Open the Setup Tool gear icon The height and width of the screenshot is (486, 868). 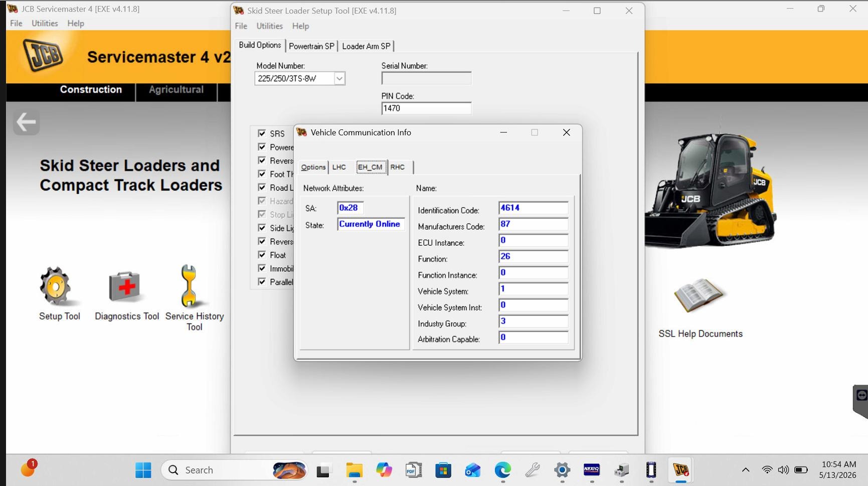pyautogui.click(x=56, y=286)
